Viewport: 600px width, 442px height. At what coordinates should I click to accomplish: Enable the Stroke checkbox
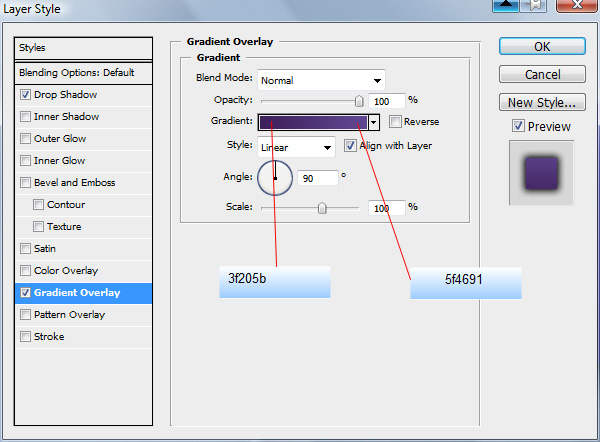[x=25, y=336]
